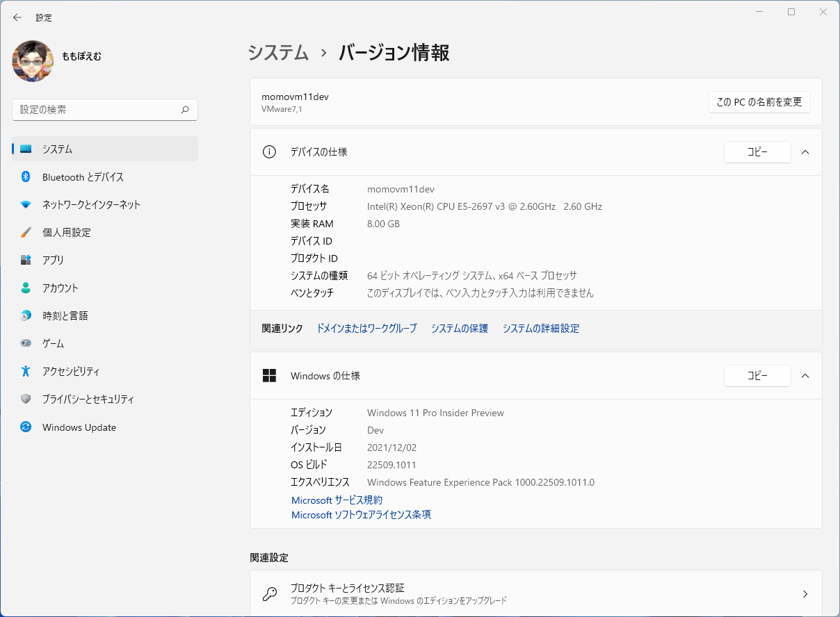Screen dimensions: 840x617
Task: Open Microsoft ソフトウェアライセンス条項 link
Action: pos(361,515)
